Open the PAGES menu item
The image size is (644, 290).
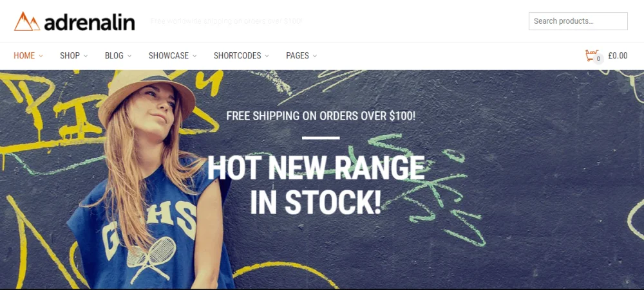coord(298,56)
